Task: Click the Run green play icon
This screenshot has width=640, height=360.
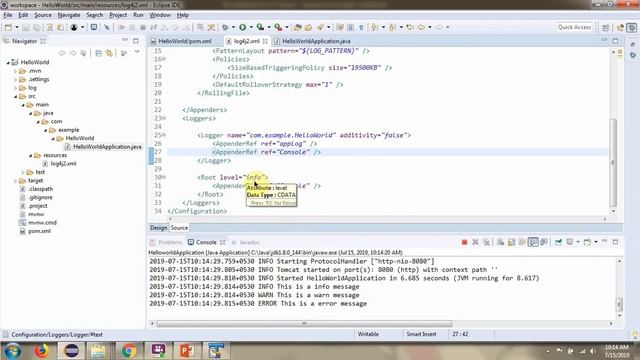Action: [x=243, y=27]
